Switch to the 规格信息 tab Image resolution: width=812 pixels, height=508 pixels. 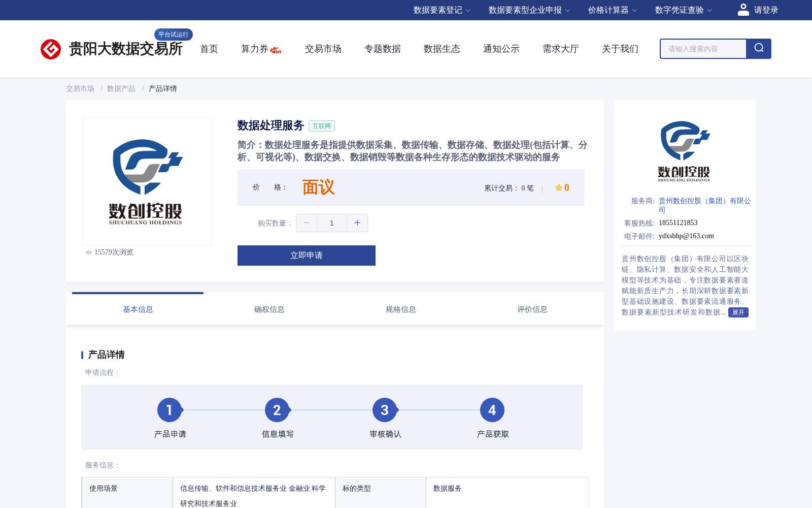click(x=400, y=309)
